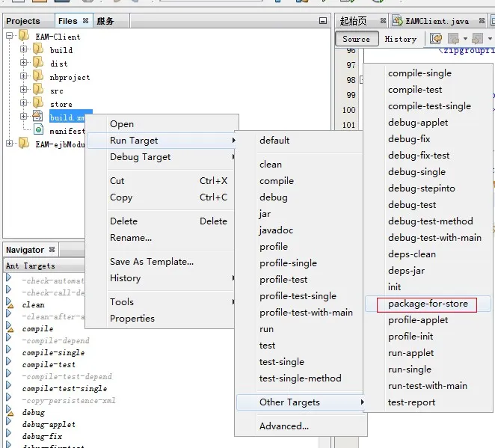Toggle Source view in the editor
This screenshot has height=448, width=495.
click(x=356, y=39)
